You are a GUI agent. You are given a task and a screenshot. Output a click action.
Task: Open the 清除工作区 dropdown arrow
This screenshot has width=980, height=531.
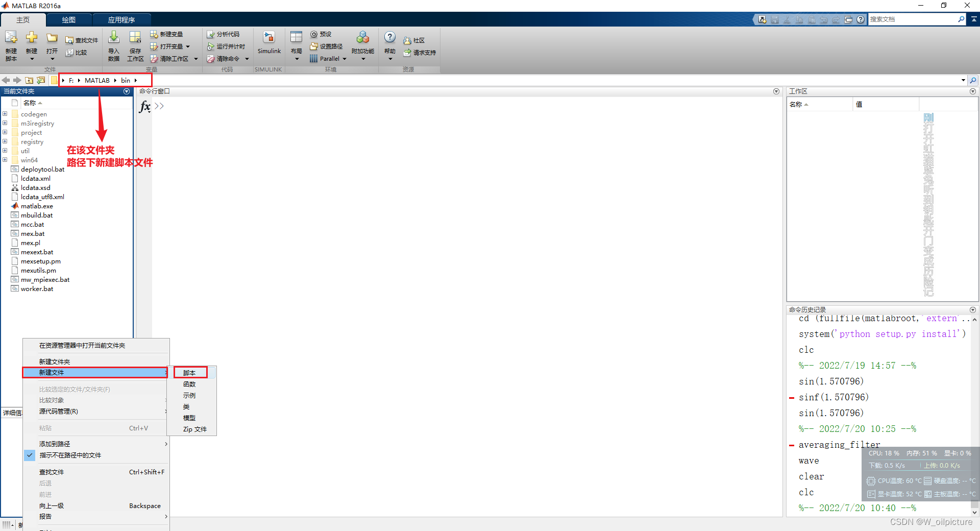tap(195, 59)
